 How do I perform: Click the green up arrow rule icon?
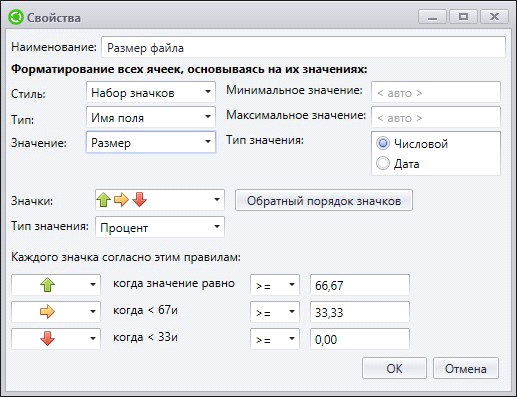tap(47, 285)
